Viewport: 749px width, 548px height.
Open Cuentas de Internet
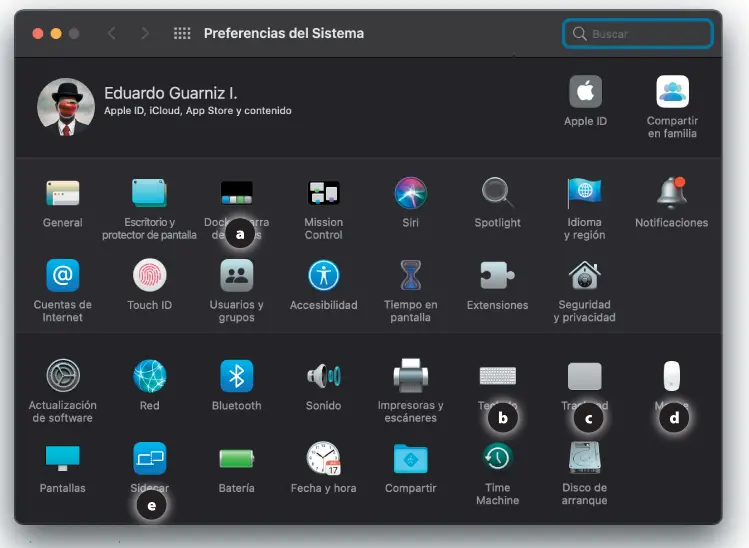tap(63, 275)
